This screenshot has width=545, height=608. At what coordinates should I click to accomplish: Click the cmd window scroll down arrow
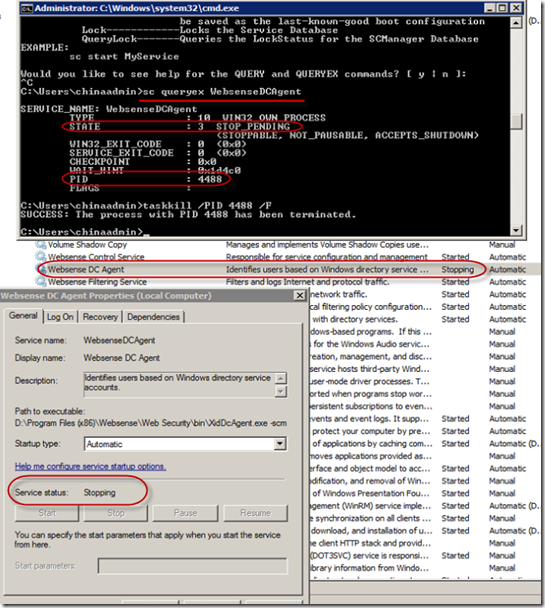click(516, 230)
